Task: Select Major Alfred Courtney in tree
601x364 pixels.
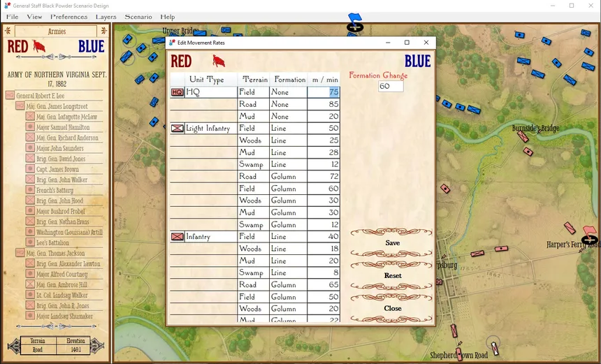Action: click(x=61, y=274)
